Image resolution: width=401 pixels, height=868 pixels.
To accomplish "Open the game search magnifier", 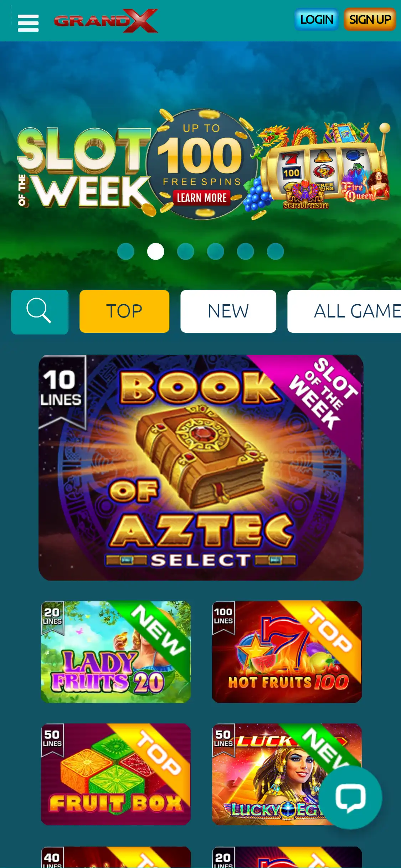I will [40, 312].
